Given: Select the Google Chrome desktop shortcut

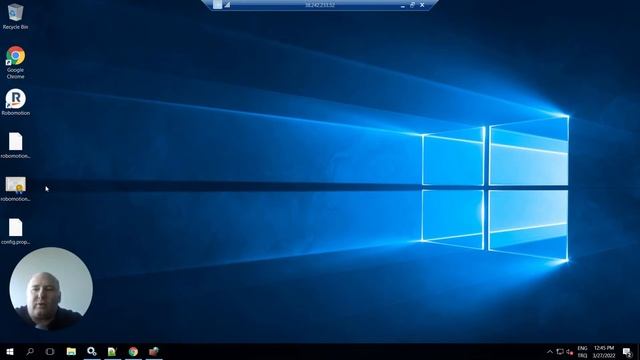Looking at the screenshot, I should click(x=15, y=62).
